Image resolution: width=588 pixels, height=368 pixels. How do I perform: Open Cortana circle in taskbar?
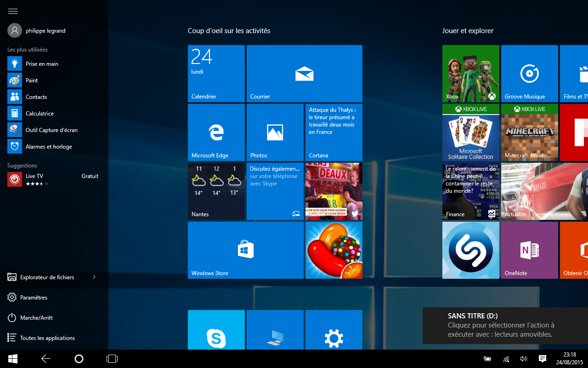(x=79, y=359)
